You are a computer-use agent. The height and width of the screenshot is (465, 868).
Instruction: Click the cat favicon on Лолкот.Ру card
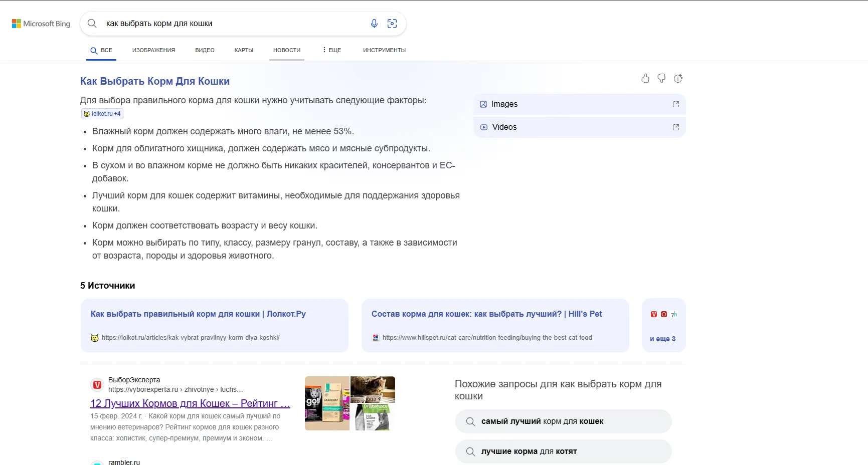coord(94,338)
